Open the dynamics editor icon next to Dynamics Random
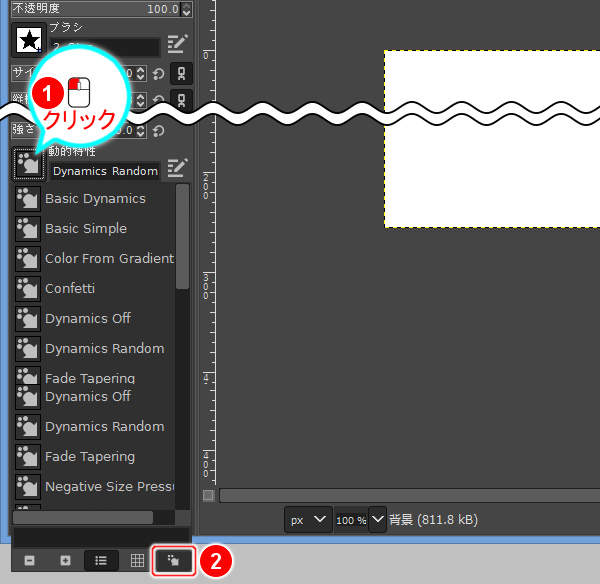The image size is (600, 584). tap(178, 168)
